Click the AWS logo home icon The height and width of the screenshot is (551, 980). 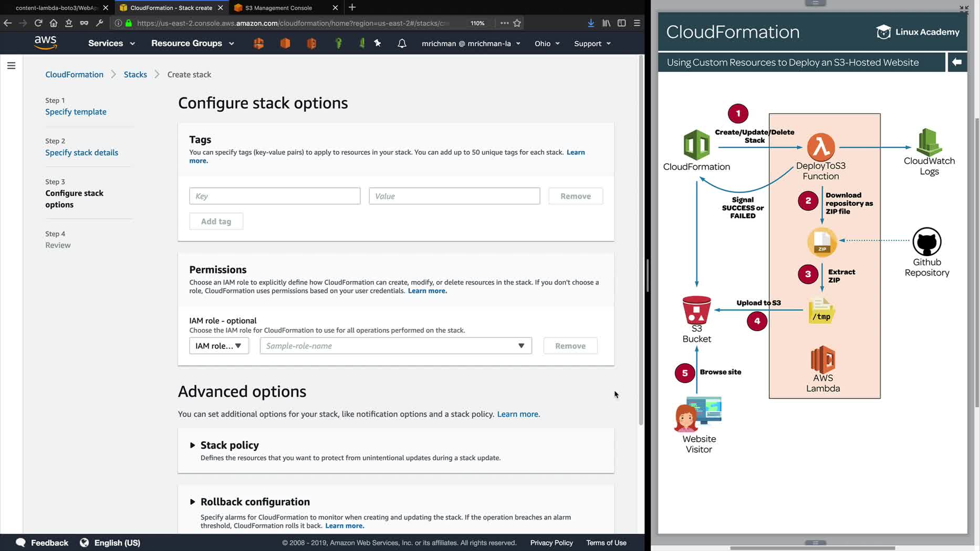46,43
